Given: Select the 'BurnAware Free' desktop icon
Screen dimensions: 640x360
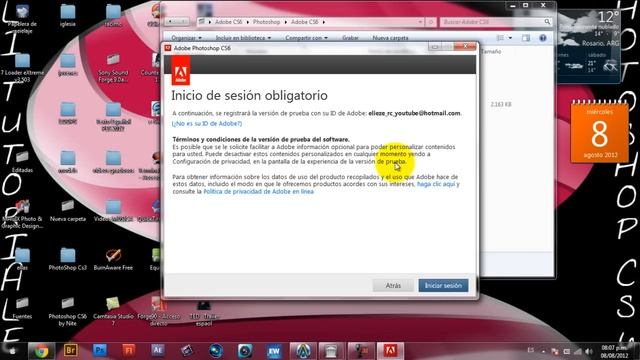Looking at the screenshot, I should point(113,258).
